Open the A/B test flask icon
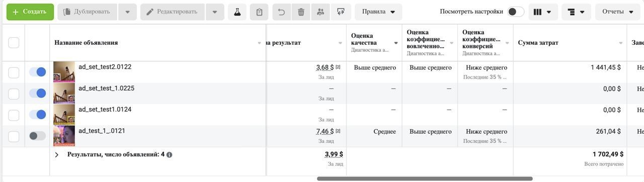This screenshot has height=182, width=644. (x=237, y=12)
